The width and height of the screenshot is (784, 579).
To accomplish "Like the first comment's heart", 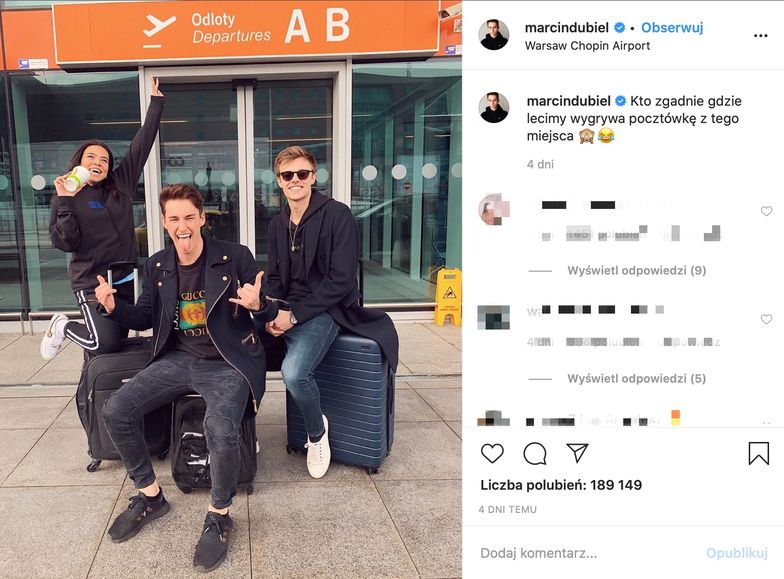I will coord(766,211).
